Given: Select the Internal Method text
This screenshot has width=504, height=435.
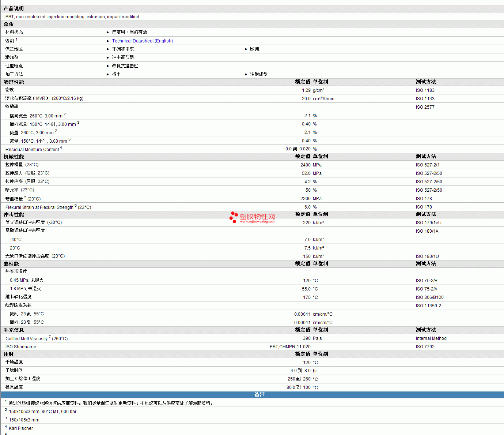Looking at the screenshot, I should tap(431, 338).
